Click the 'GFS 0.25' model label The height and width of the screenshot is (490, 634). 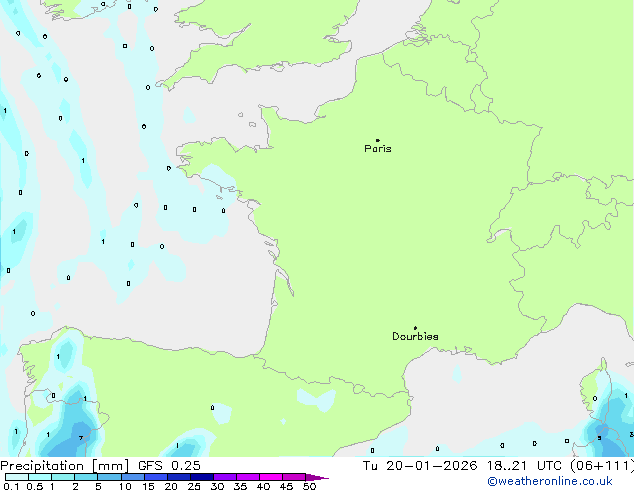(x=169, y=466)
